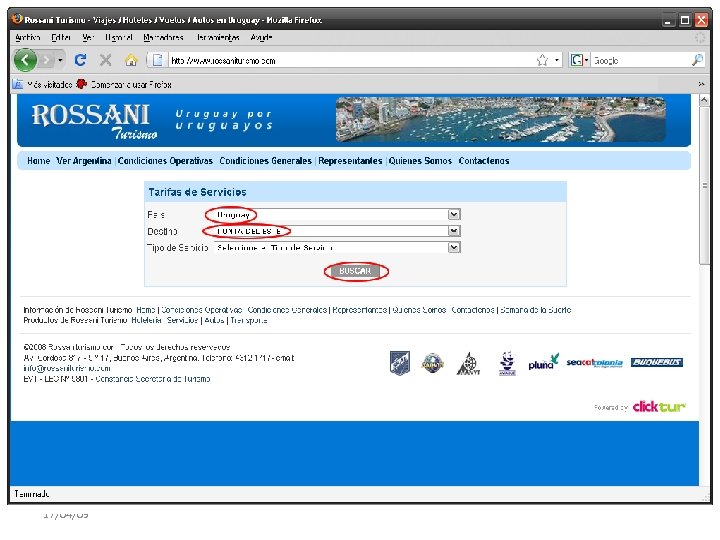The image size is (720, 540).
Task: Click the URL address field
Action: coord(351,61)
